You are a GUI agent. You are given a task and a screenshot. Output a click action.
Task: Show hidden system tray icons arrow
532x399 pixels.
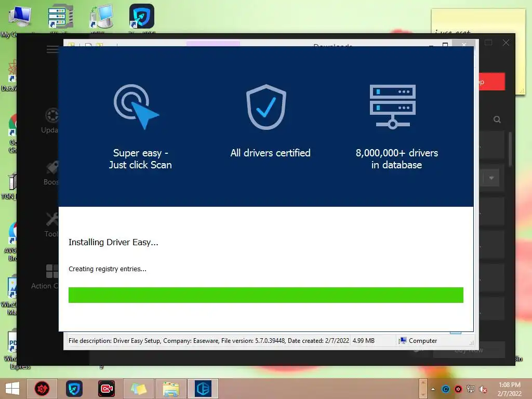pyautogui.click(x=433, y=389)
